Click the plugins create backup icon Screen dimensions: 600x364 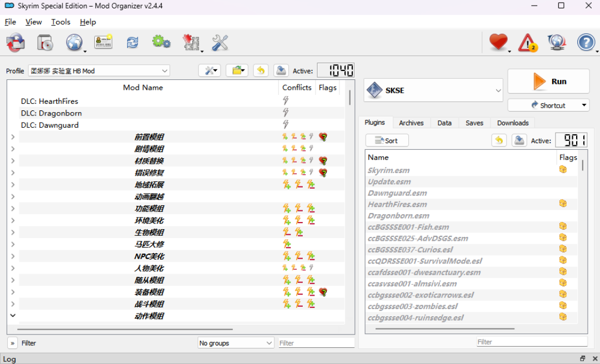point(519,140)
